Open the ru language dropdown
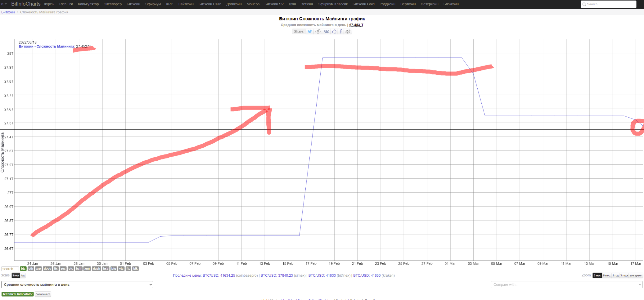This screenshot has height=300, width=644. [4, 4]
